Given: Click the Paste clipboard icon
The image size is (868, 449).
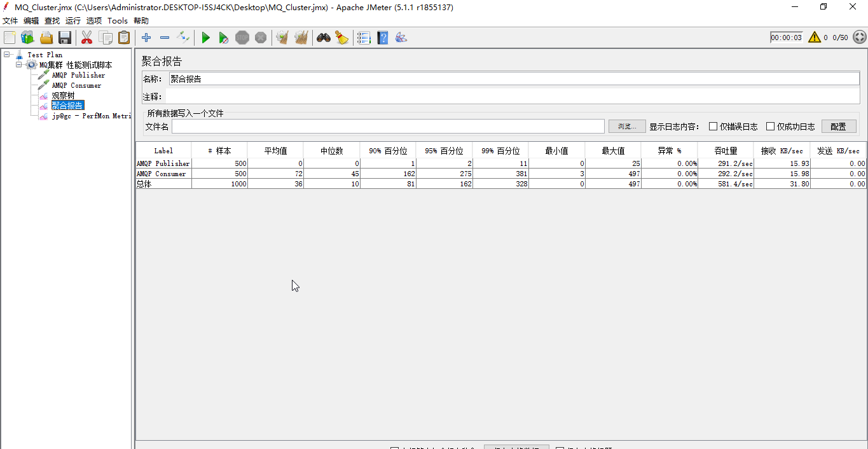Looking at the screenshot, I should pos(124,38).
